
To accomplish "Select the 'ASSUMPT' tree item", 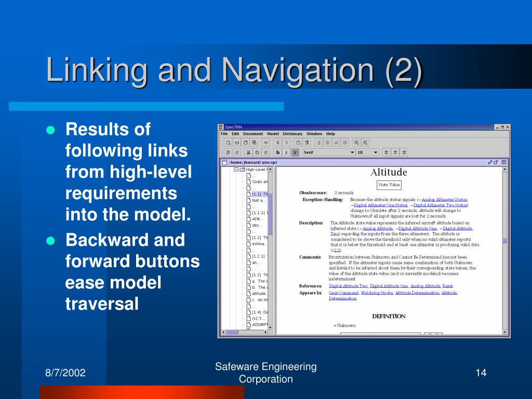I will click(260, 325).
